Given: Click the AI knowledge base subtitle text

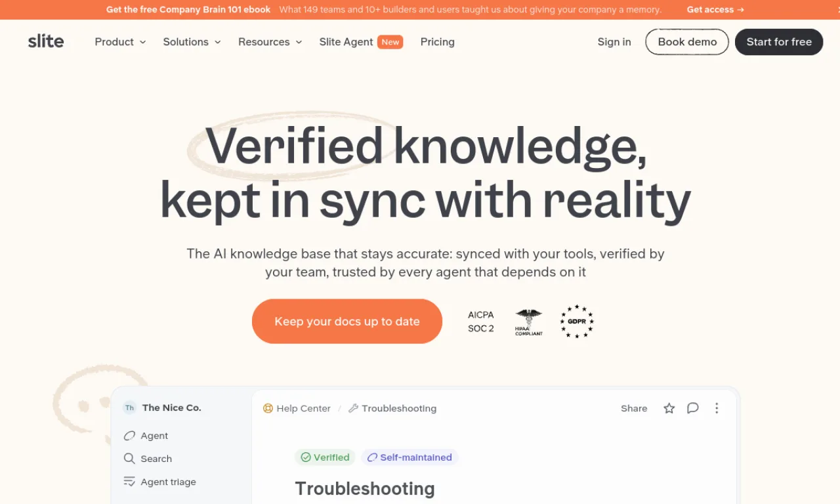Looking at the screenshot, I should (425, 262).
